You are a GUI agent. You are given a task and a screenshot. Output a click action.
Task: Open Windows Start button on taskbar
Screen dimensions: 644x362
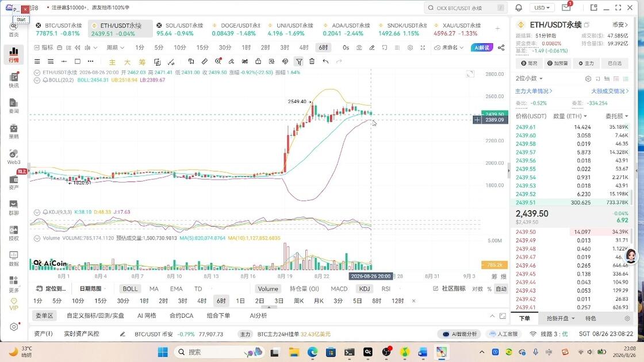click(x=163, y=352)
